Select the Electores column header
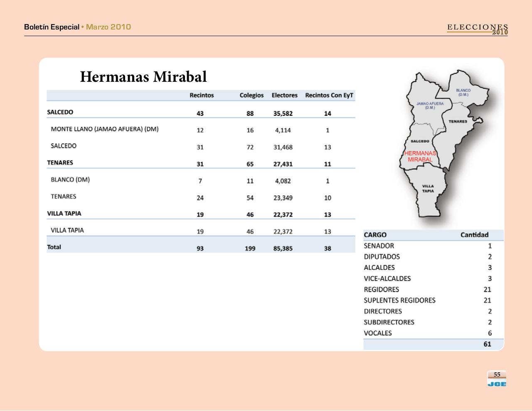Image resolution: width=532 pixels, height=411 pixels. pyautogui.click(x=284, y=95)
